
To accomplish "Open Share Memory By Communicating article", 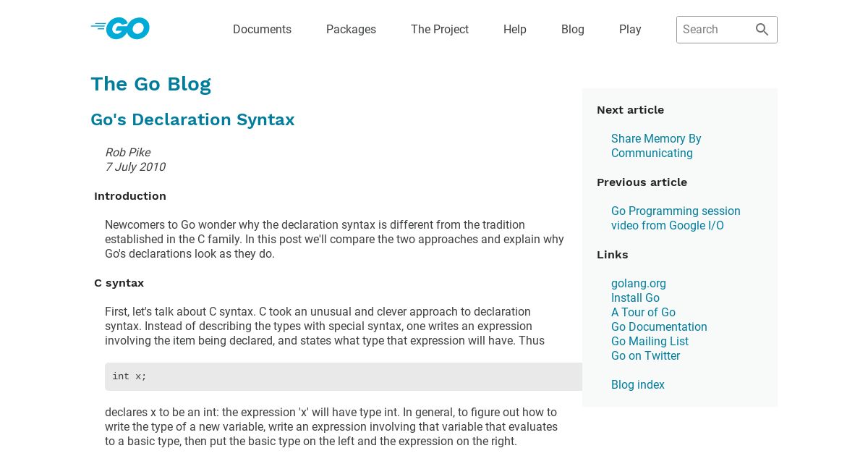I will tap(656, 145).
